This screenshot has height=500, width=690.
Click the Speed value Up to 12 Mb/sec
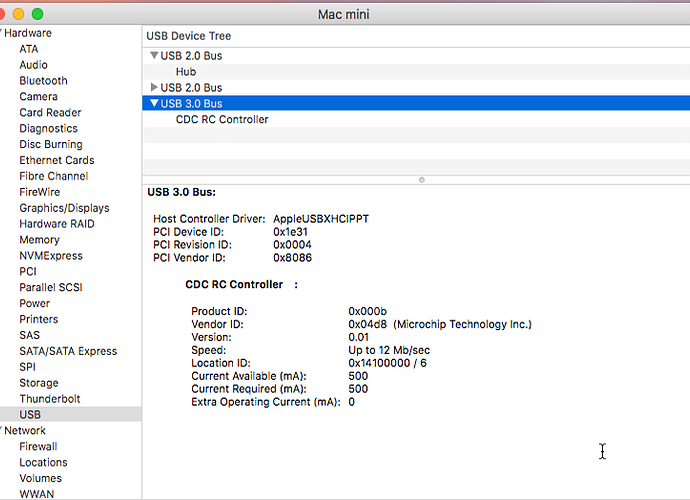coord(389,350)
